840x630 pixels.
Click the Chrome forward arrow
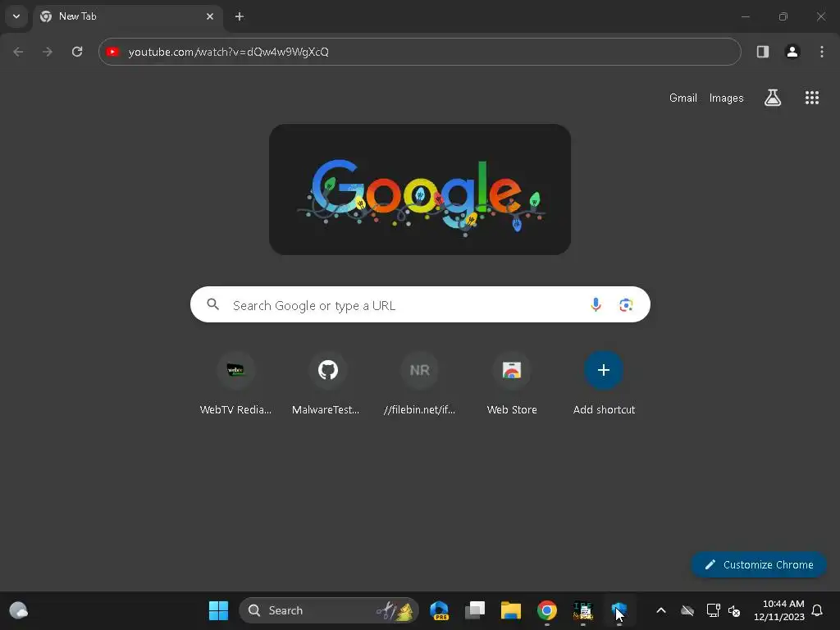[48, 52]
